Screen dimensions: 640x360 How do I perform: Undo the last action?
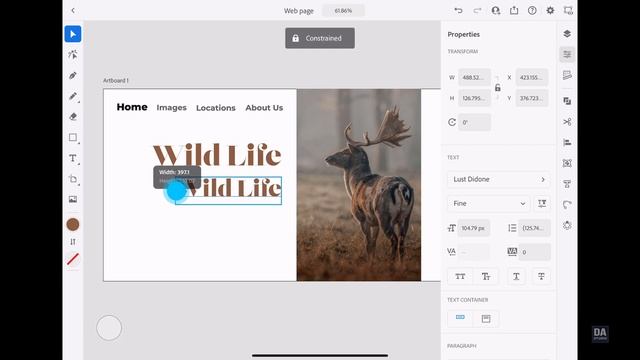(458, 11)
